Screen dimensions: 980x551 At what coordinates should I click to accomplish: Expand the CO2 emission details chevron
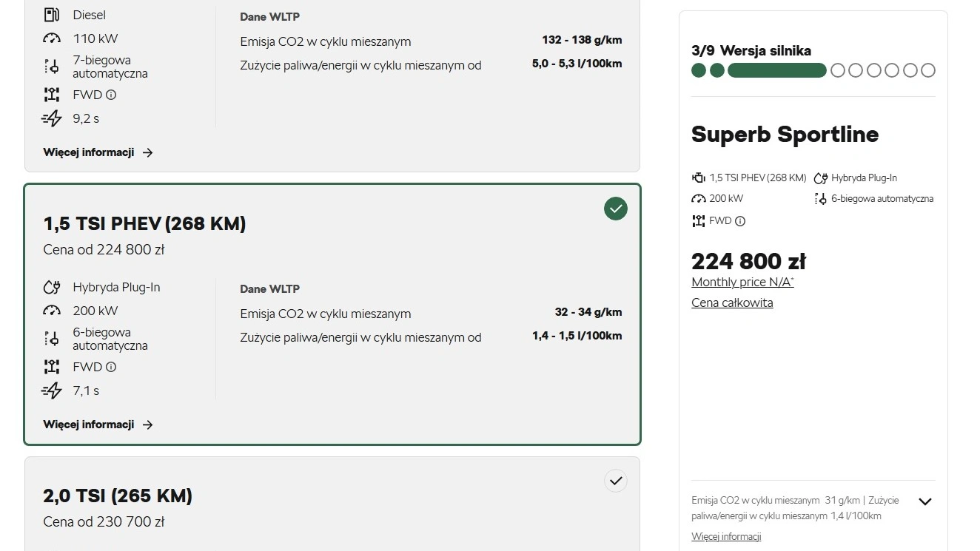click(925, 501)
